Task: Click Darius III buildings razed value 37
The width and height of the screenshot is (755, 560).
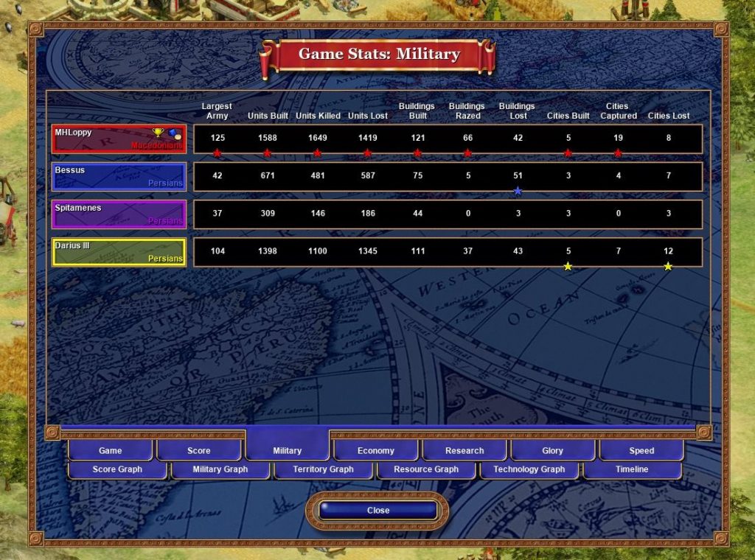Action: click(x=467, y=251)
